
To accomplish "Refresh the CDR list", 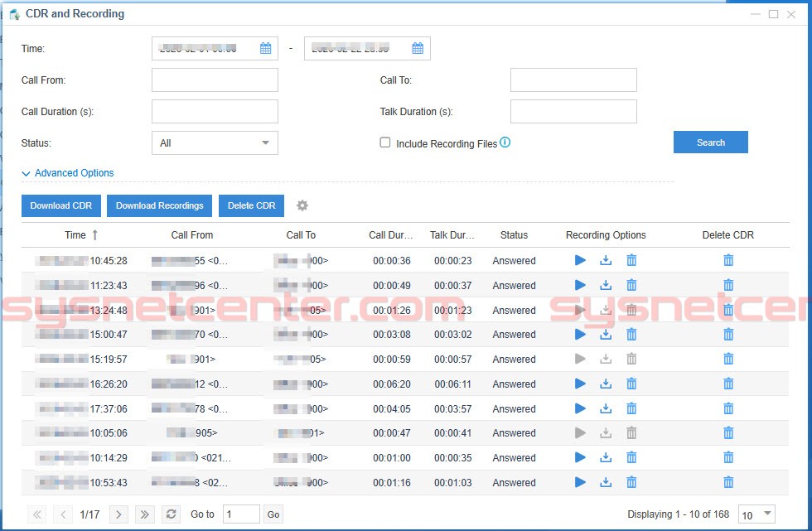I will point(171,514).
